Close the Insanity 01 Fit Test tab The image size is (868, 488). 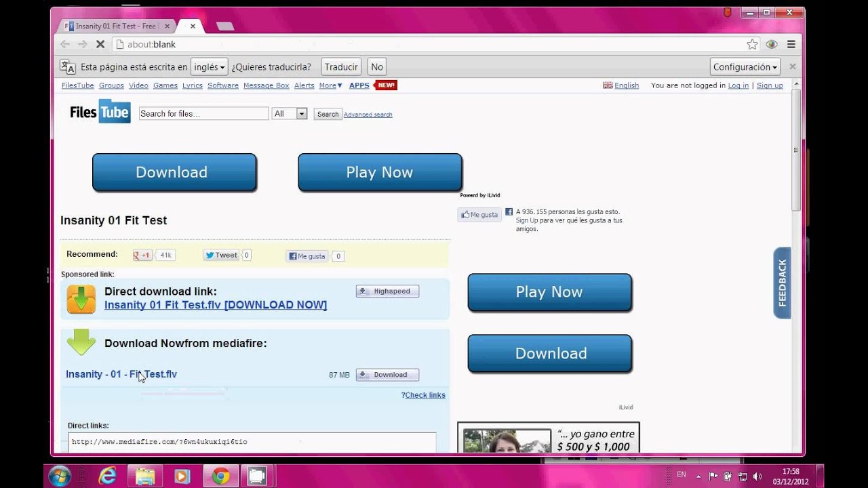pyautogui.click(x=167, y=26)
